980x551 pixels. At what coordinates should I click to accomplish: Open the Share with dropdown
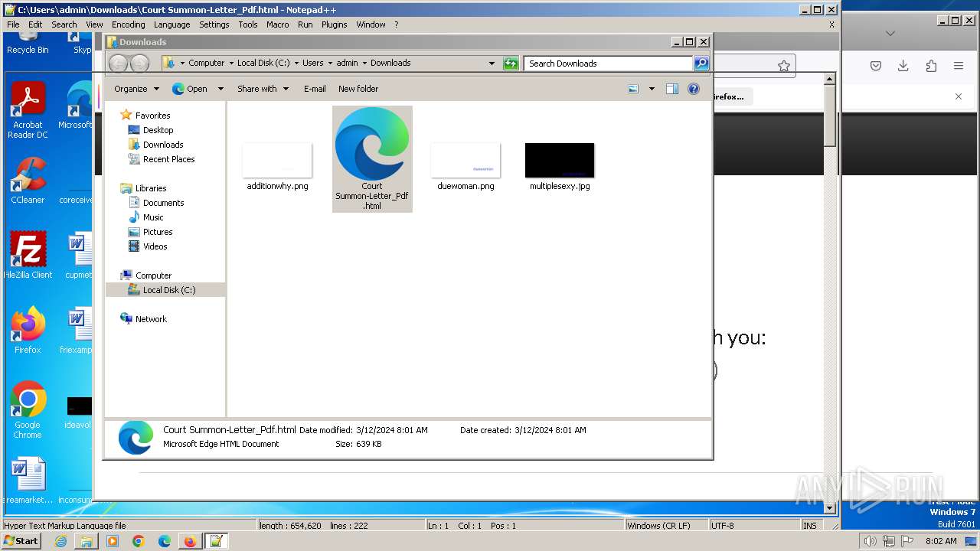point(263,89)
